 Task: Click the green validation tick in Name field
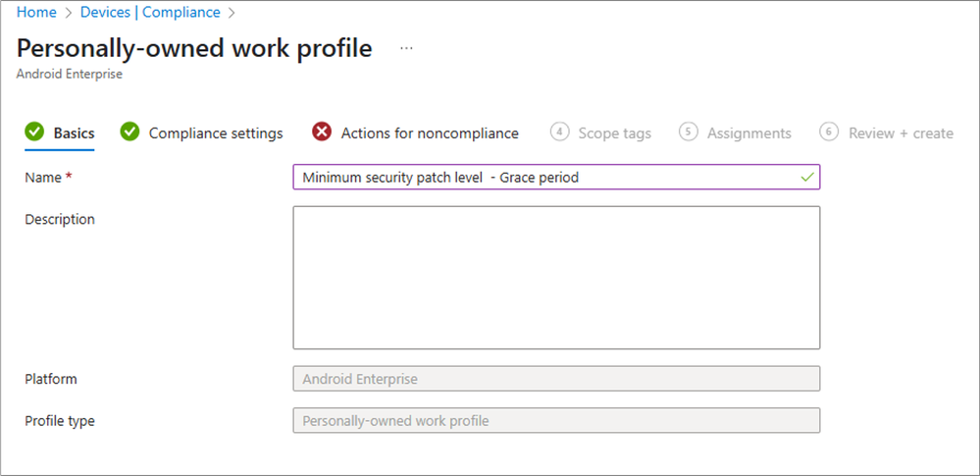coord(807,178)
